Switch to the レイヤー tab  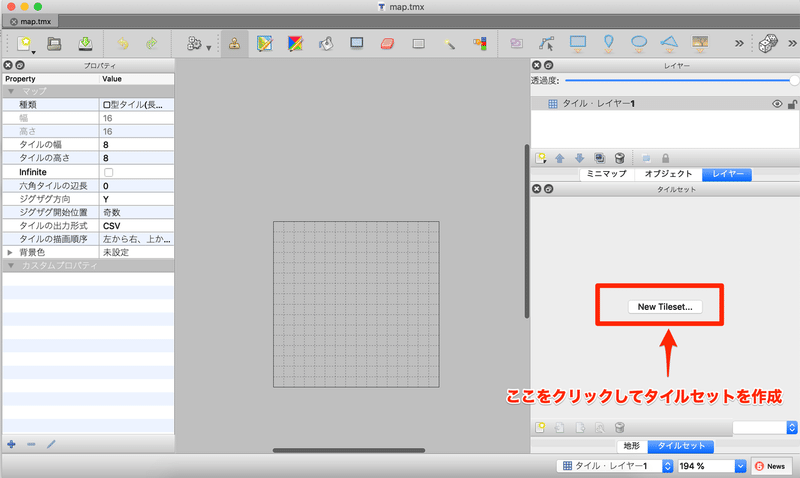click(728, 174)
